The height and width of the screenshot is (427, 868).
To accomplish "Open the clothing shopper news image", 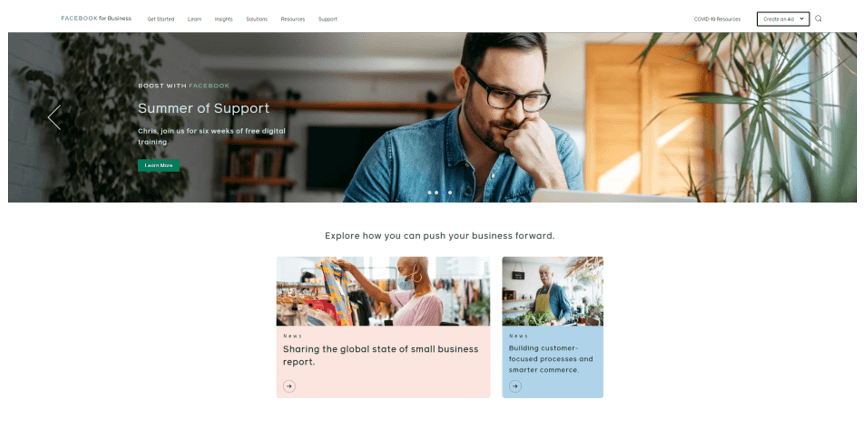I will click(x=383, y=291).
